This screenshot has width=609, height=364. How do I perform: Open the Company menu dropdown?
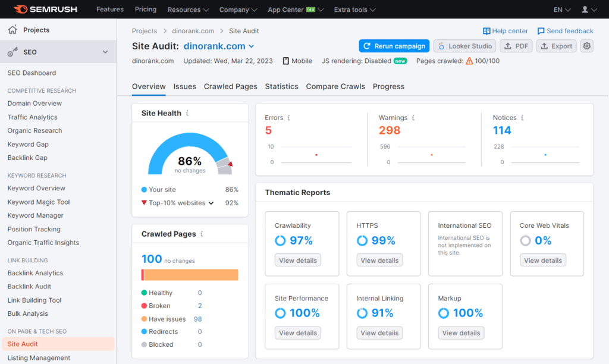pyautogui.click(x=238, y=10)
